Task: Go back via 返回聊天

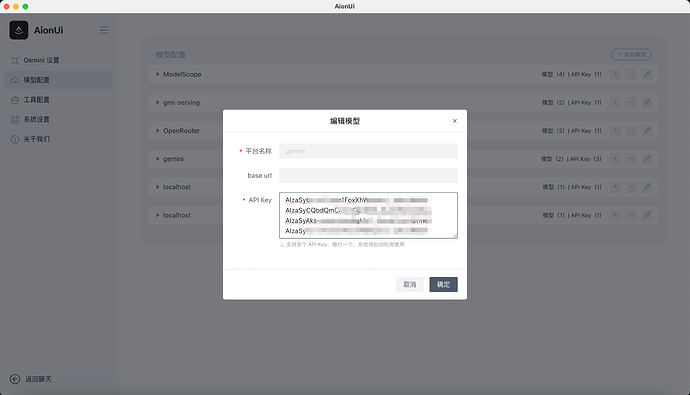Action: pyautogui.click(x=31, y=379)
